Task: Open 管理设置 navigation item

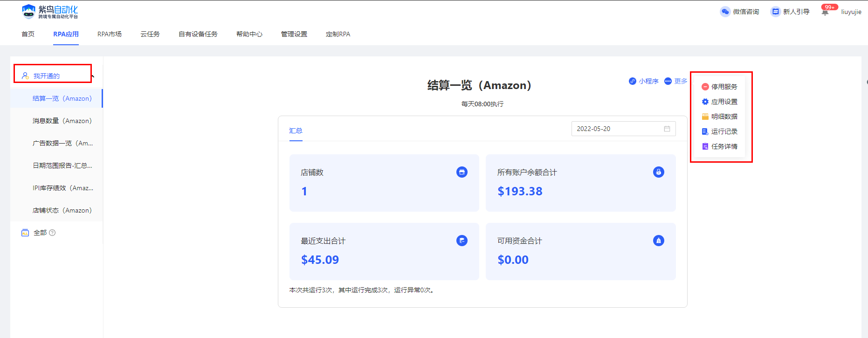Action: [x=294, y=34]
